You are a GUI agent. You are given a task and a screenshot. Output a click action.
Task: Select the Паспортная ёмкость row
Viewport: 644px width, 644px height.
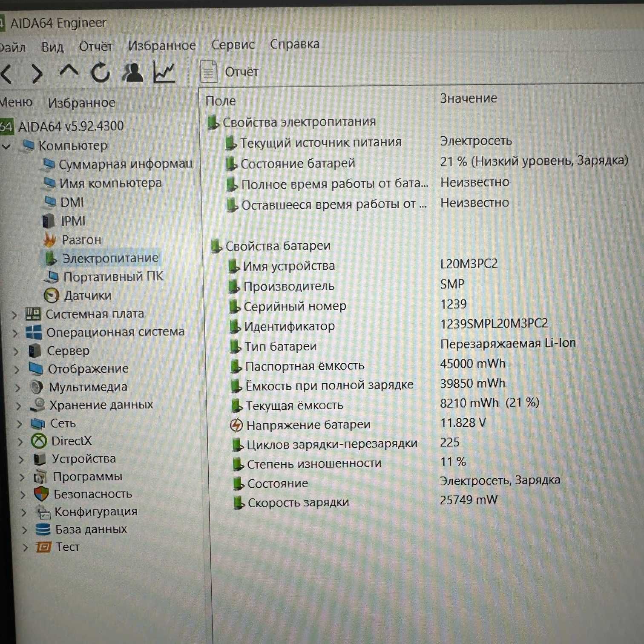coord(368,365)
